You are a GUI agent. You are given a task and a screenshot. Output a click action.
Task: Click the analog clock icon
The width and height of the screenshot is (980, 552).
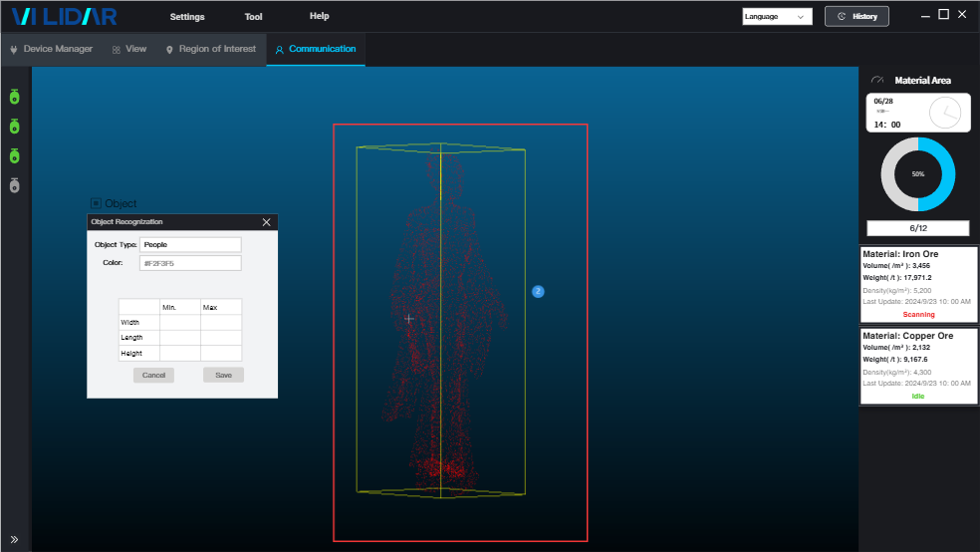pos(943,113)
